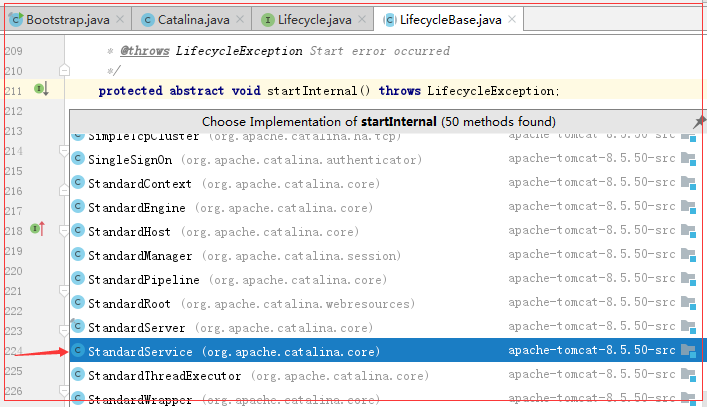Click the class icon beside StandardServer

pos(78,326)
